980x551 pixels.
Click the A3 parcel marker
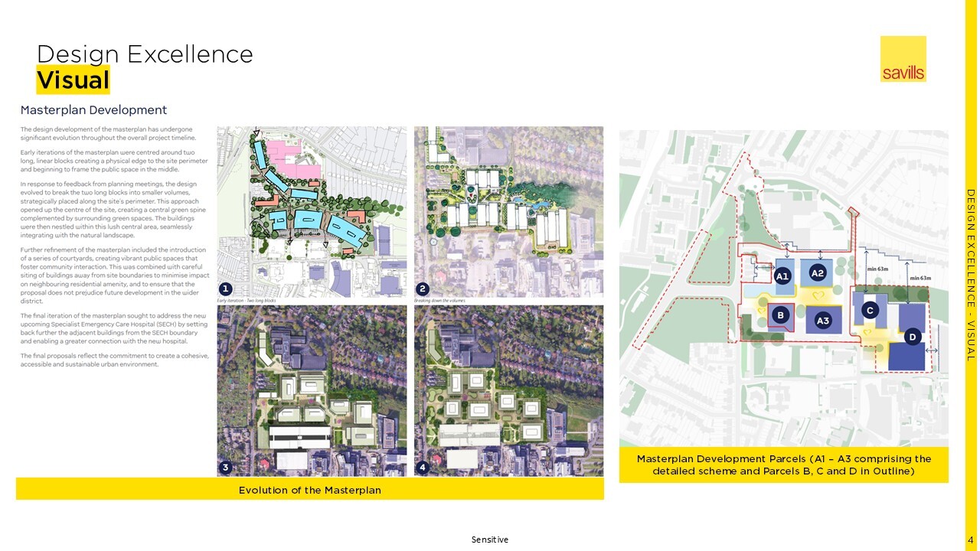pyautogui.click(x=823, y=321)
